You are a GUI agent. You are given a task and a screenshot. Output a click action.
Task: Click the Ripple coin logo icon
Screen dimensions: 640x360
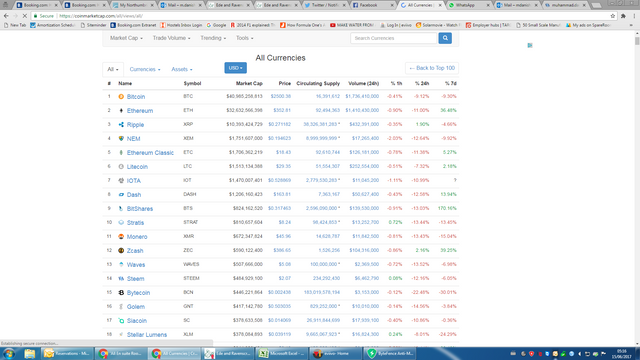(121, 124)
